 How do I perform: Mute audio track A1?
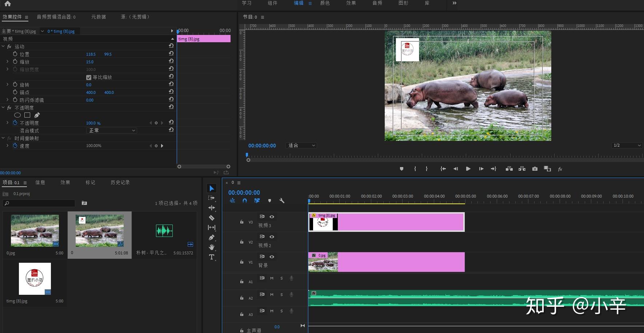coord(272,278)
